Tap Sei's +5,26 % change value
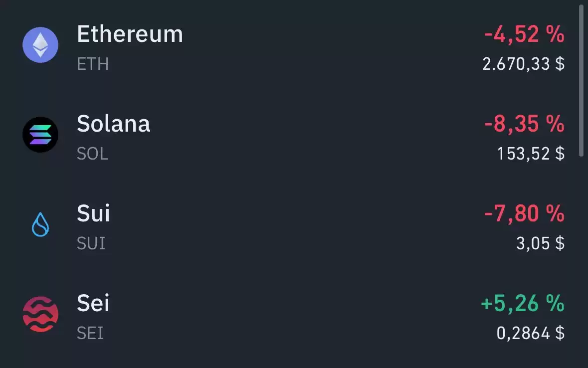This screenshot has width=588, height=368. click(x=522, y=303)
